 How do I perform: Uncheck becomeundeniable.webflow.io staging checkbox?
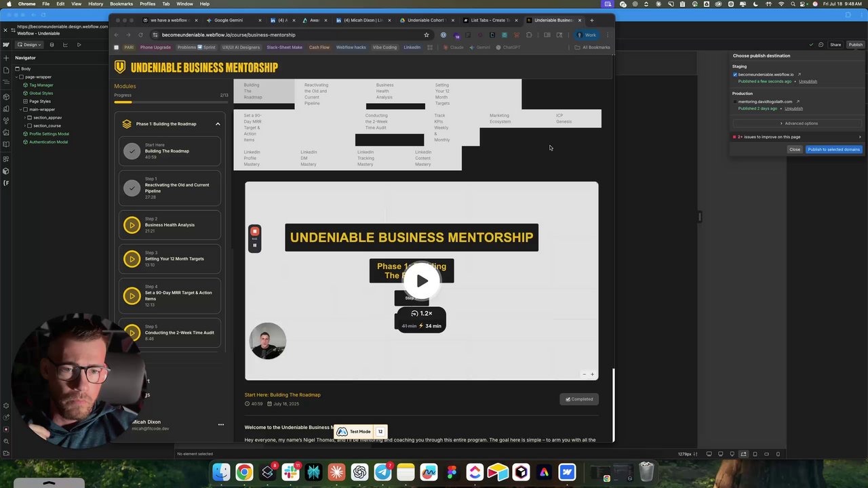(x=735, y=75)
